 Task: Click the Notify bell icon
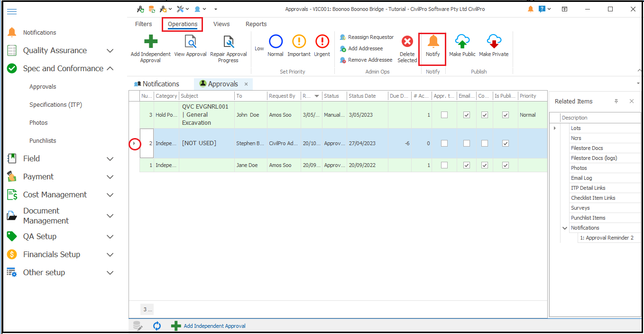click(x=433, y=41)
